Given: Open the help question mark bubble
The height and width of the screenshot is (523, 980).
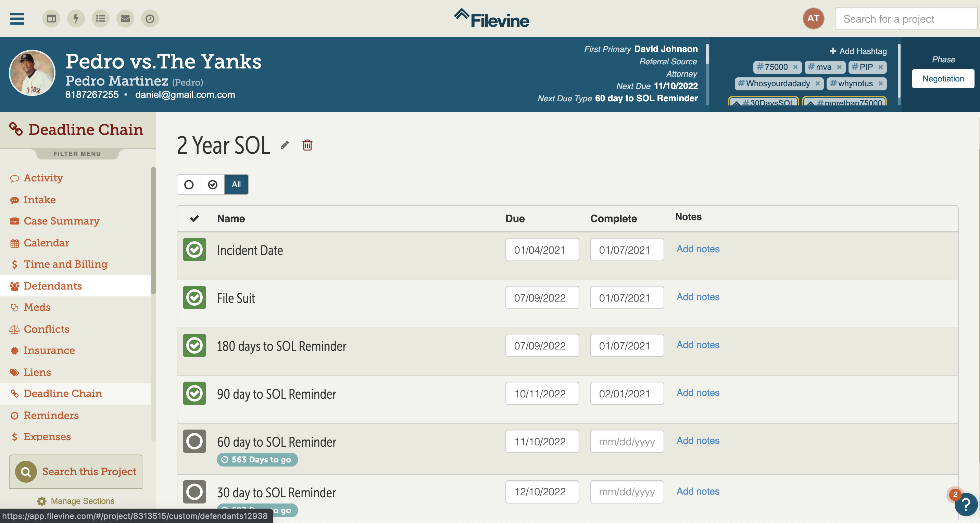Looking at the screenshot, I should [966, 505].
